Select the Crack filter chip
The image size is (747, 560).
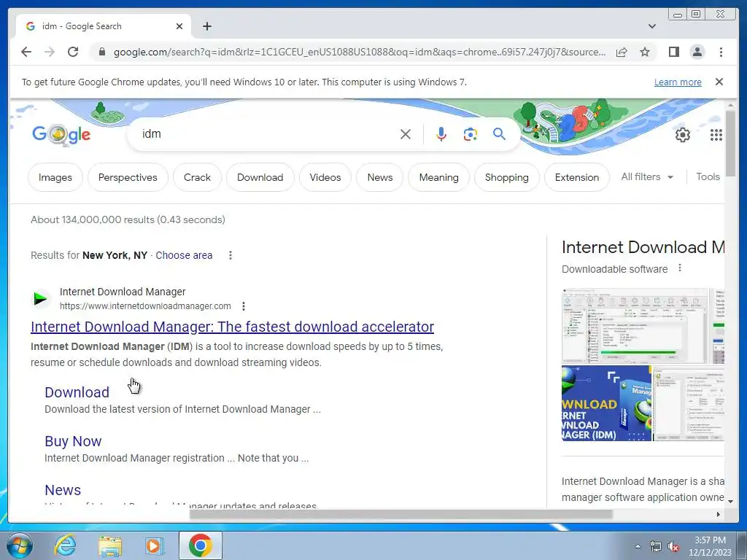click(x=197, y=177)
